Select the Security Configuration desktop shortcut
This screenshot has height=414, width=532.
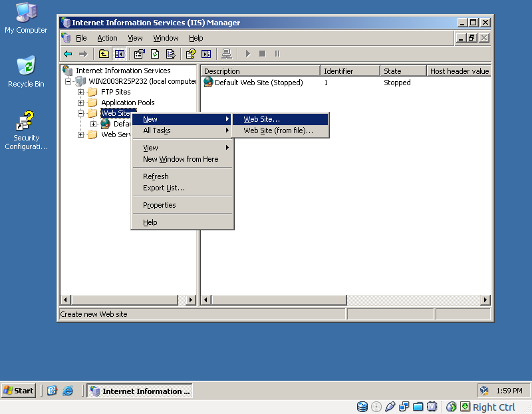(26, 130)
